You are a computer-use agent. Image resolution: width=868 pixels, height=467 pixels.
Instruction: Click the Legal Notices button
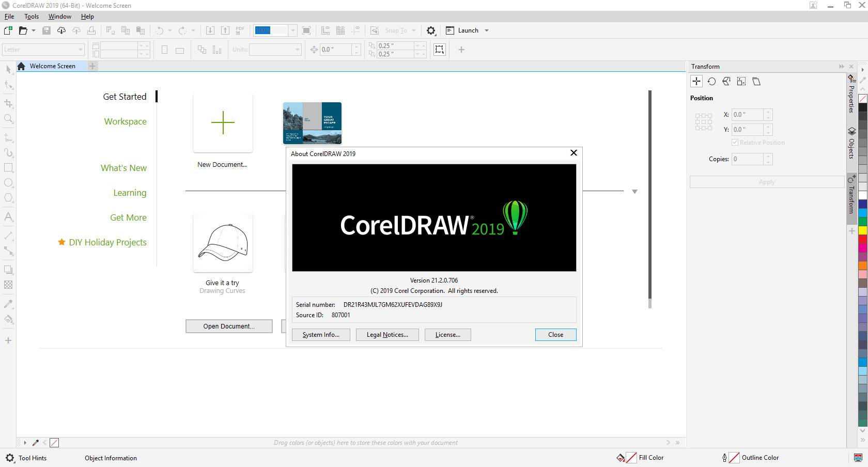(x=387, y=335)
